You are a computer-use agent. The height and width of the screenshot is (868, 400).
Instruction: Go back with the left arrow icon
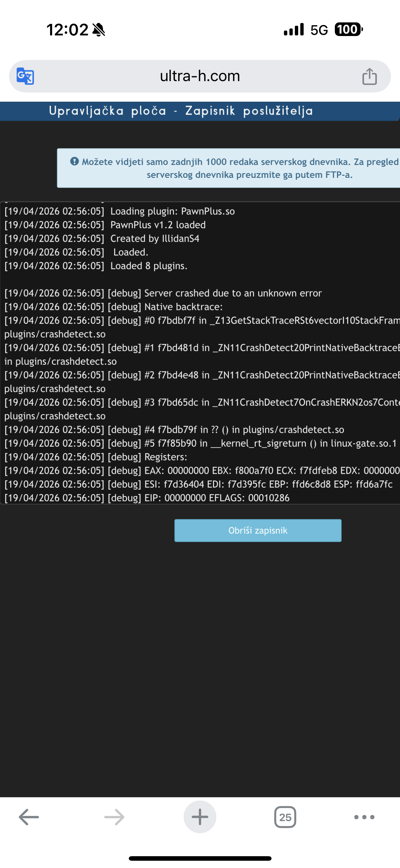29,817
